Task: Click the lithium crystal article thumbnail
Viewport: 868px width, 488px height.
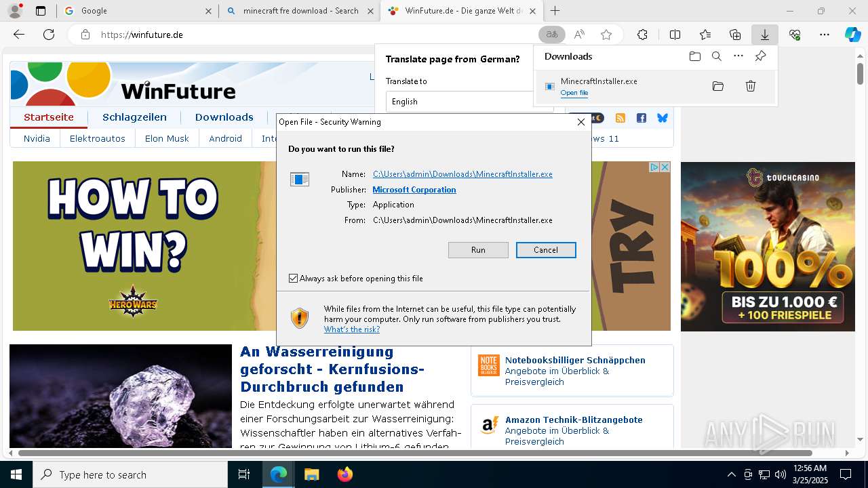Action: [121, 396]
